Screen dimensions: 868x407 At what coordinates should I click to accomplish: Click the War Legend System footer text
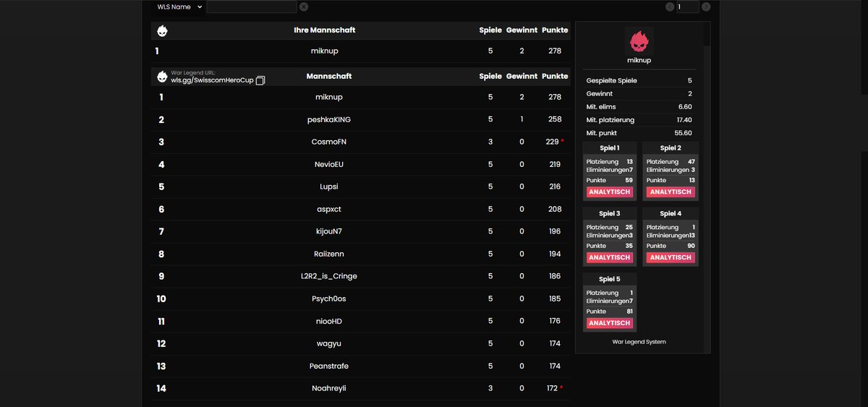click(x=639, y=341)
